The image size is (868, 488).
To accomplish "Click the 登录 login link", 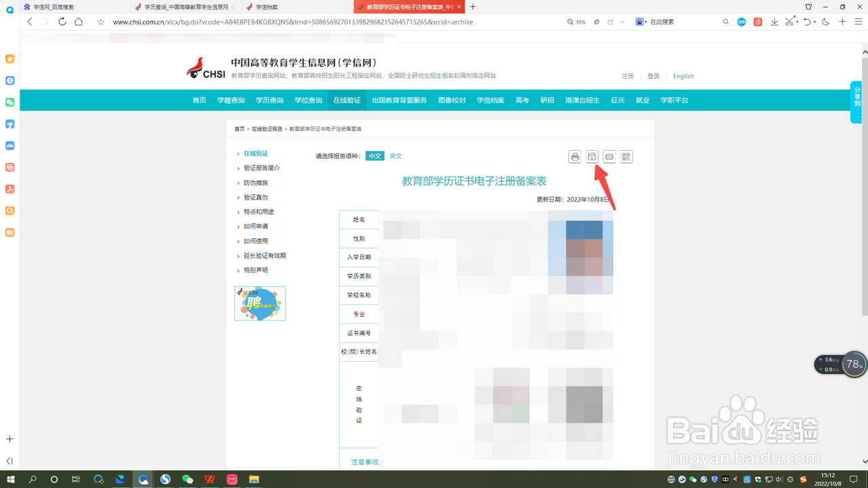I will (x=652, y=76).
